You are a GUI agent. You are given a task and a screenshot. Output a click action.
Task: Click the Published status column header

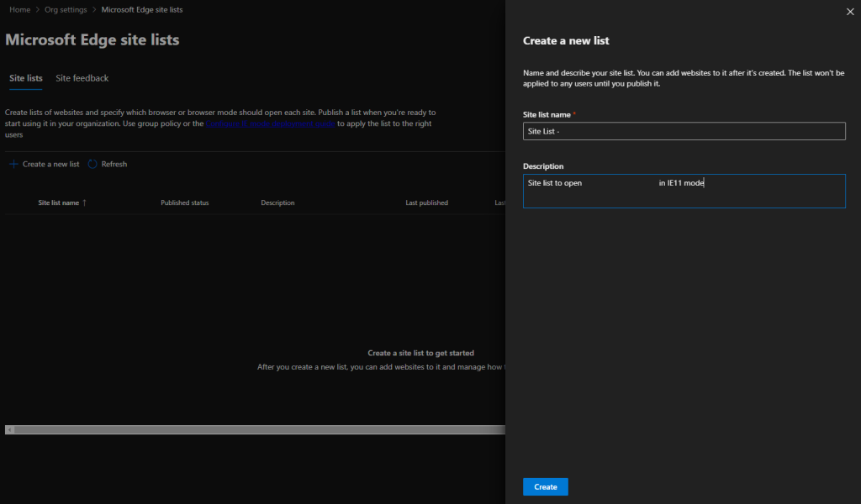pyautogui.click(x=184, y=202)
